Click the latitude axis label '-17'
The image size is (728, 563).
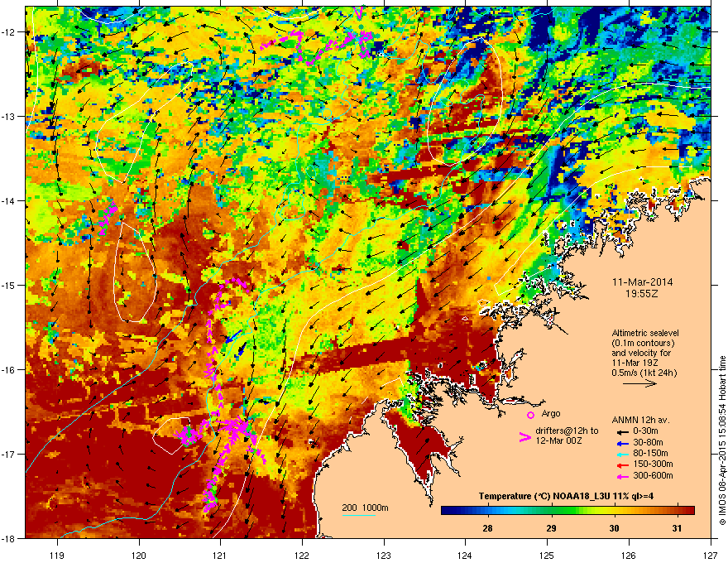point(9,454)
